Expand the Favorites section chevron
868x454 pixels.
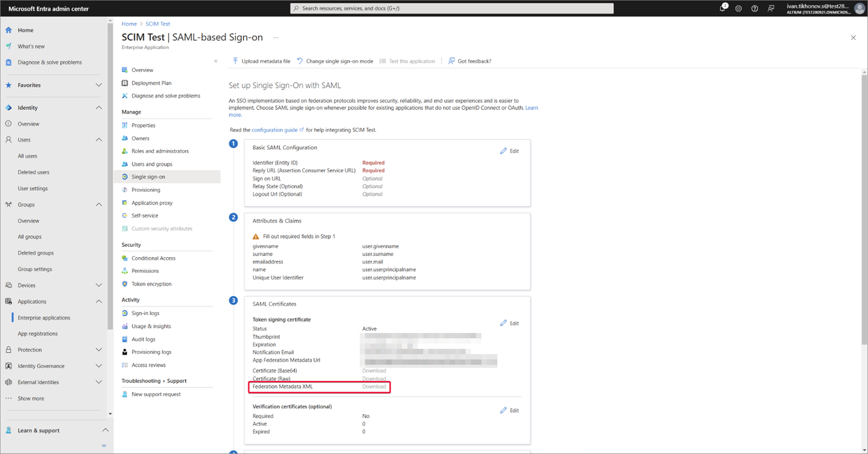[99, 85]
